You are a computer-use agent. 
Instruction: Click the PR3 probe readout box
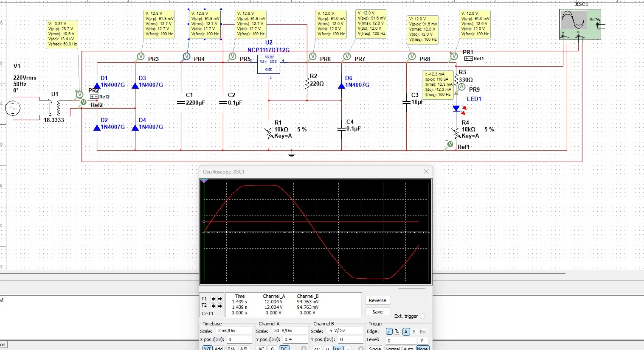[159, 24]
